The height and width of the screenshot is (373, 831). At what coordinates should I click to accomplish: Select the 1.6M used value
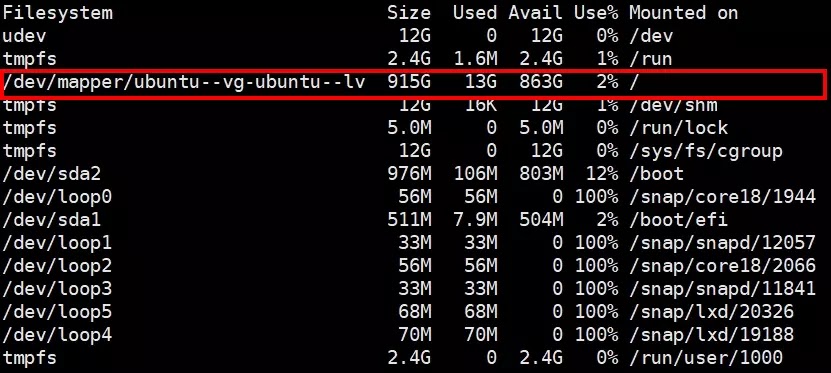[x=475, y=59]
